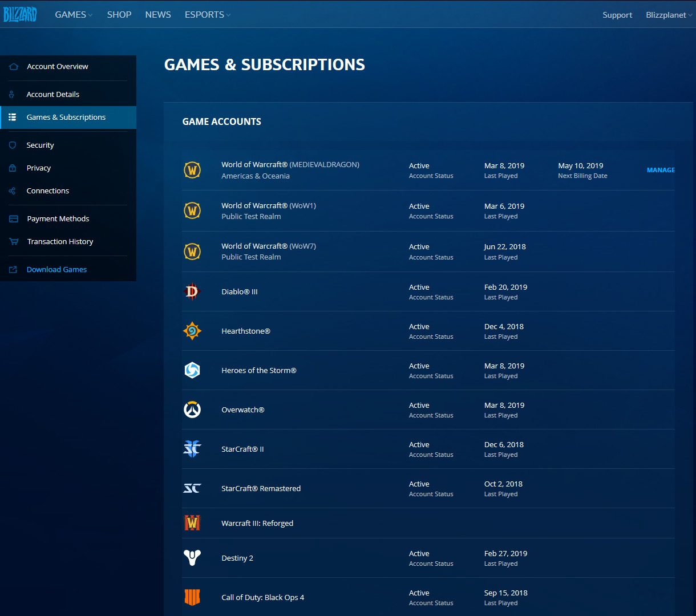Screen dimensions: 696x616
Task: Select World of Warcraft (WoW1) account name
Action: [x=269, y=205]
